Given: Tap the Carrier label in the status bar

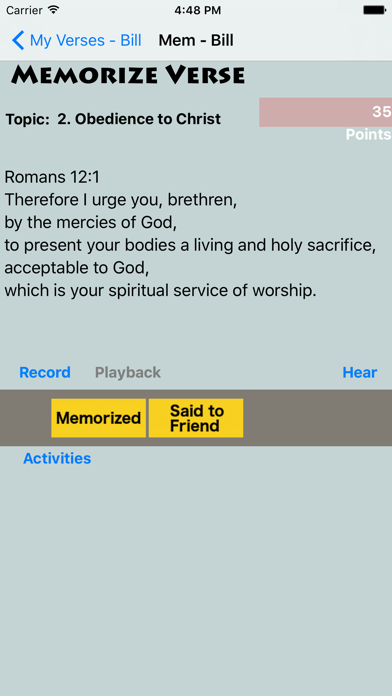Looking at the screenshot, I should [24, 10].
